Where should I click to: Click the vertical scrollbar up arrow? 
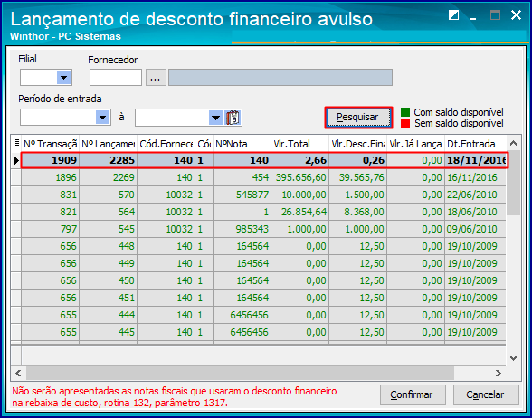tap(514, 144)
